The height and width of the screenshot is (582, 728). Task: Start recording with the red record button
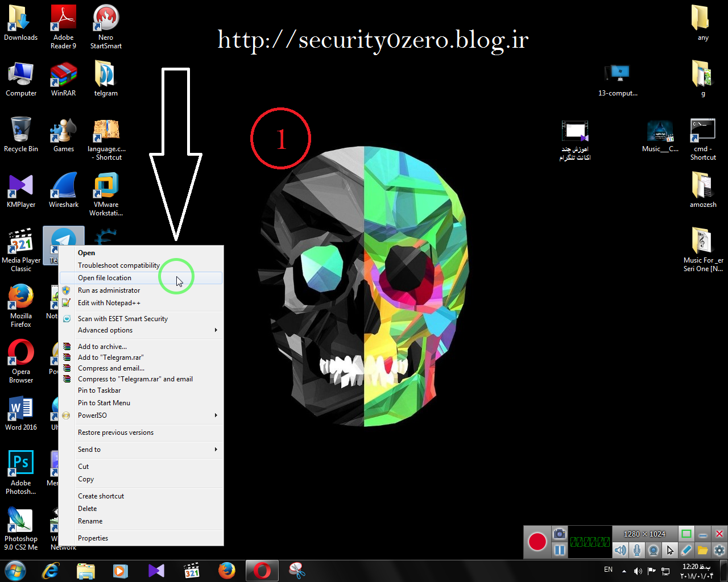click(x=537, y=542)
